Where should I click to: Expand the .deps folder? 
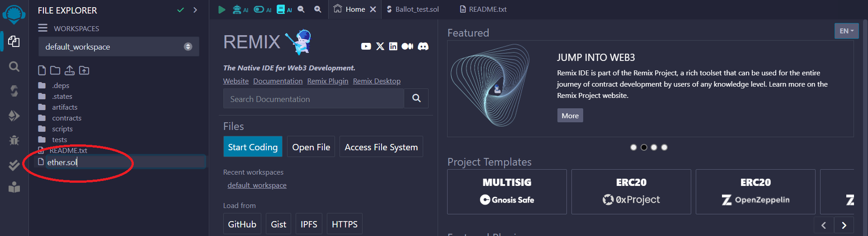pos(60,85)
